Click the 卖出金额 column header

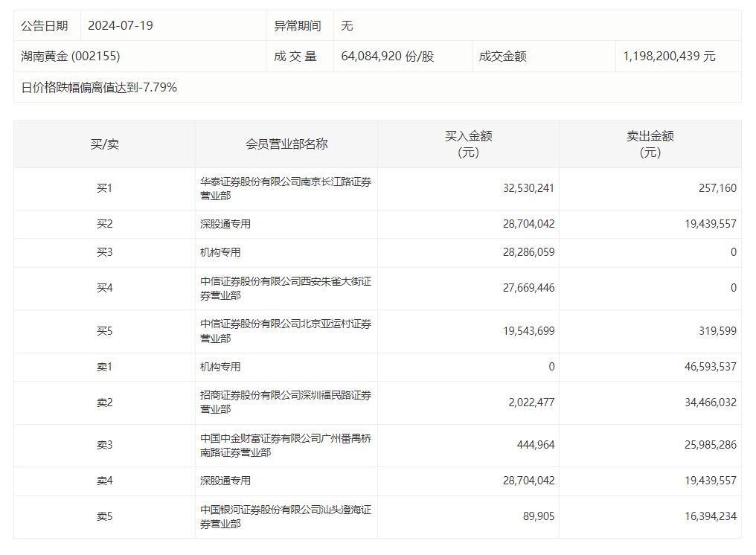click(x=650, y=144)
